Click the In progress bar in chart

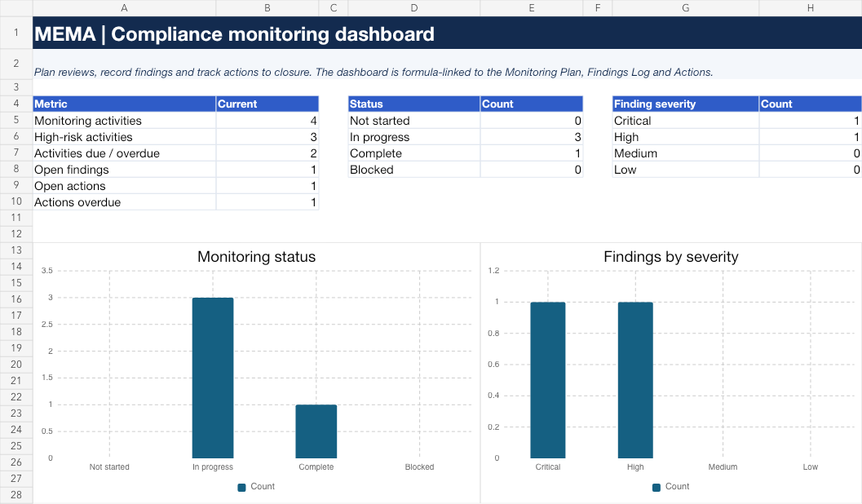point(213,378)
